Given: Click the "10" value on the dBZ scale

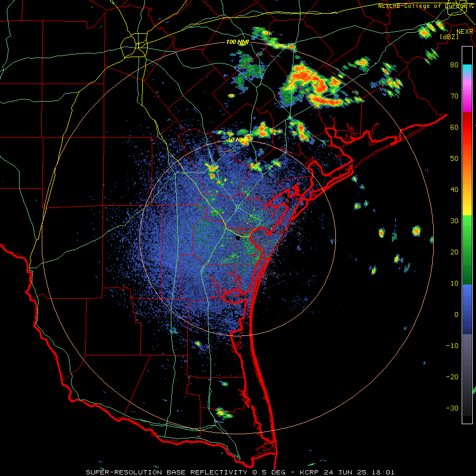Looking at the screenshot, I should [454, 283].
